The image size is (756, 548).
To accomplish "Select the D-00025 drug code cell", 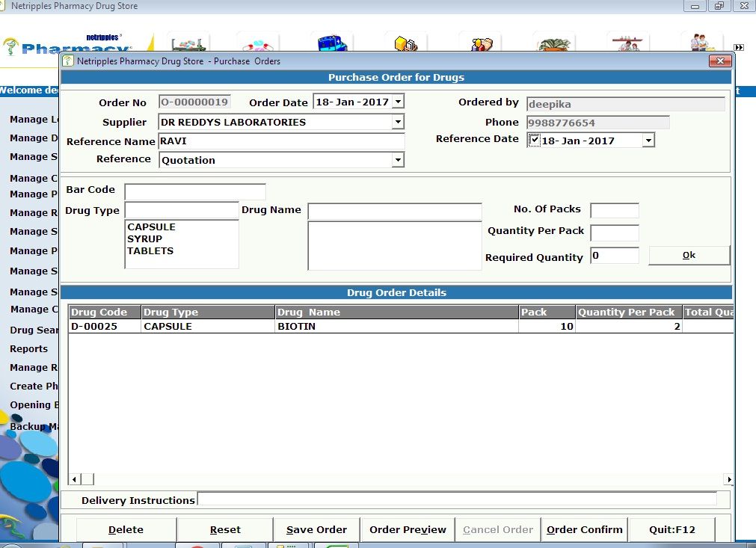I will click(x=105, y=326).
